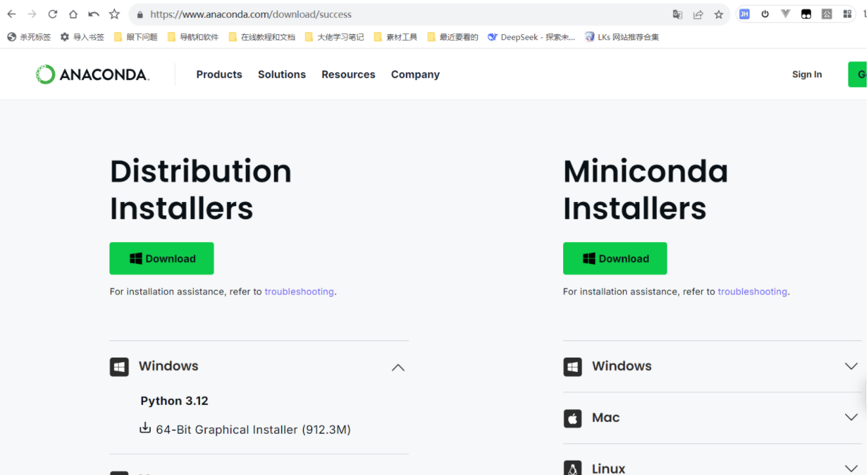Click Sign In
This screenshot has height=475, width=868.
tap(806, 75)
